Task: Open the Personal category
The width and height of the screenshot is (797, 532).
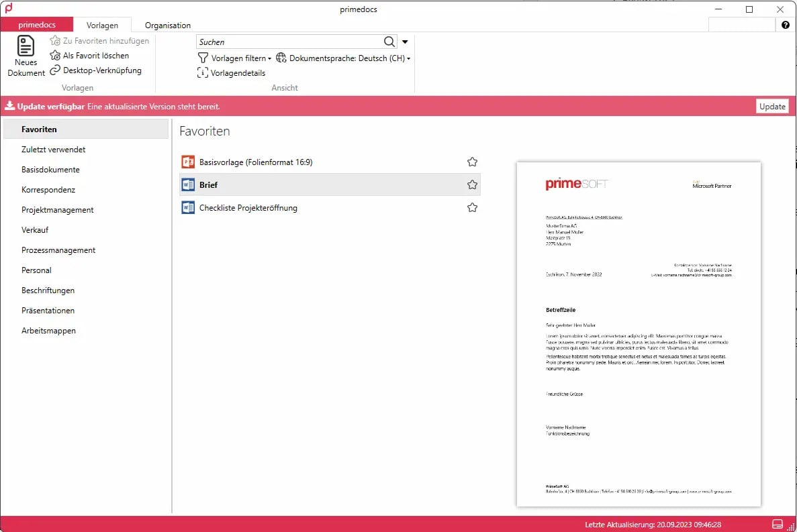Action: pyautogui.click(x=86, y=270)
